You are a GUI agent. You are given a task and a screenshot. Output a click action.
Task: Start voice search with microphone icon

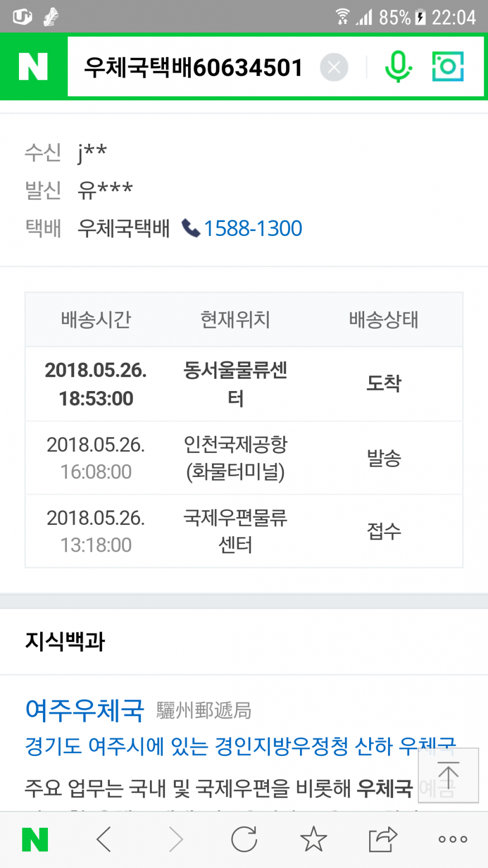point(398,67)
